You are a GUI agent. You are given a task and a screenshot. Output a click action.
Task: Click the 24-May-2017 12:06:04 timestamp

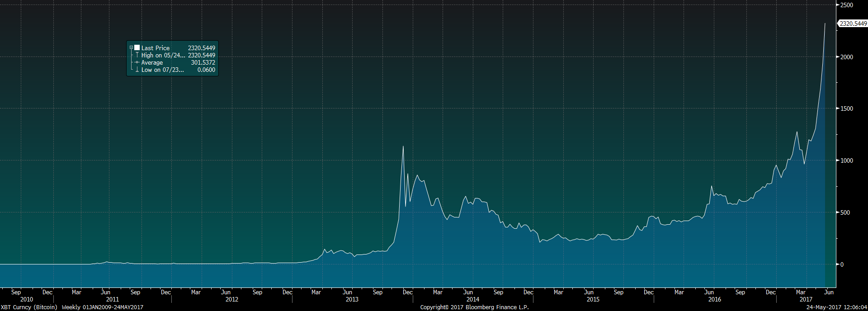[x=836, y=307]
